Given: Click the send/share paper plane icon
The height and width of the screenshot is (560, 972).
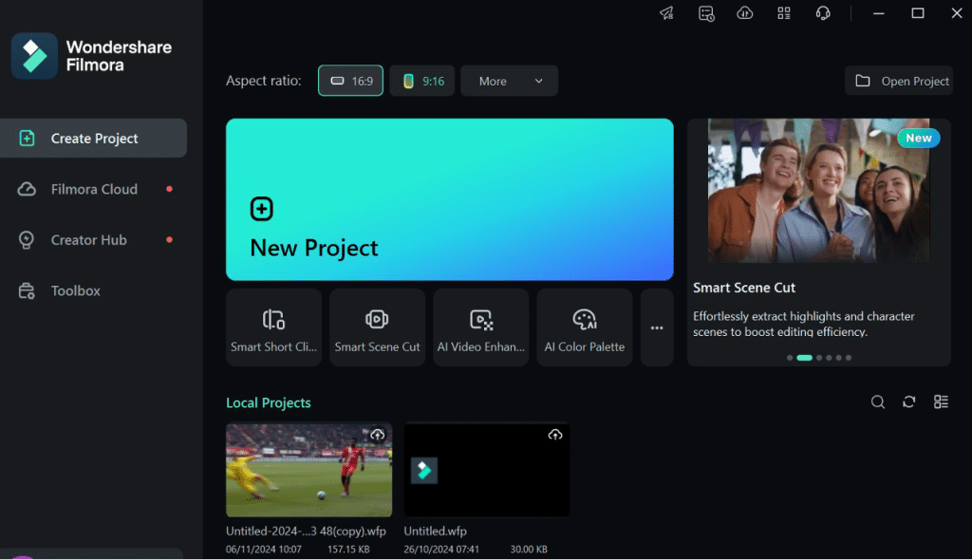Looking at the screenshot, I should 666,13.
